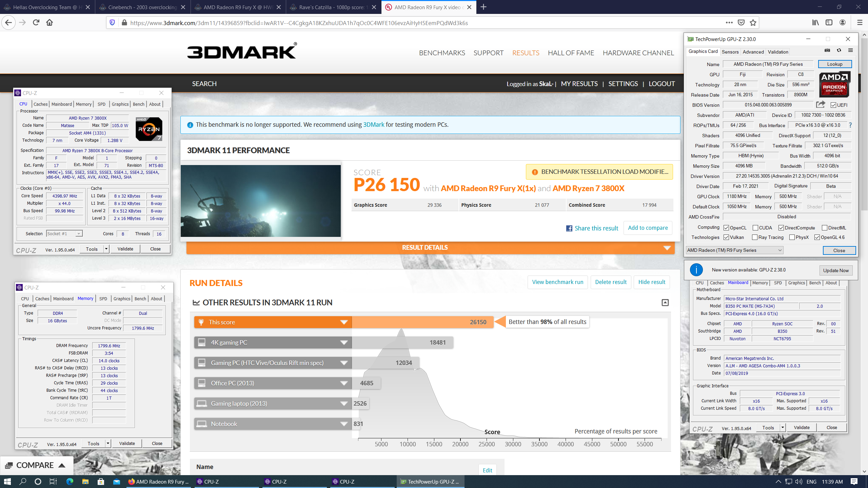
Task: Open the 3DMark link in notice banner
Action: tap(374, 125)
